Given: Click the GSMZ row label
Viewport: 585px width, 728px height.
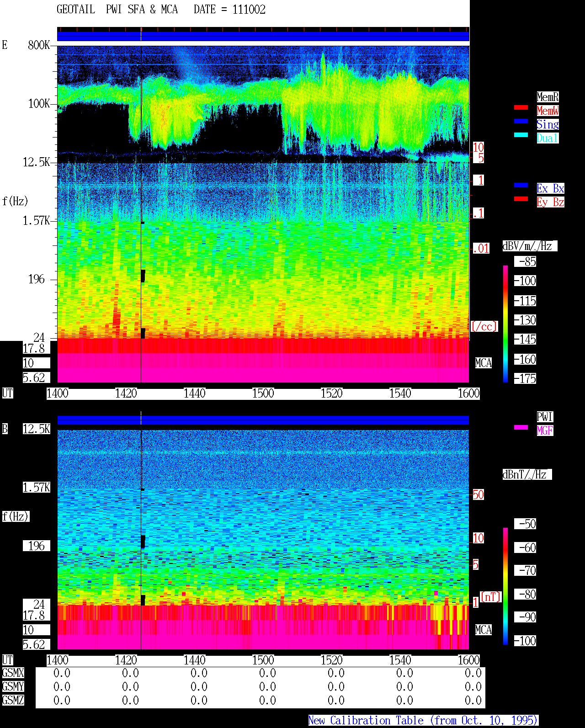Looking at the screenshot, I should 13,701.
